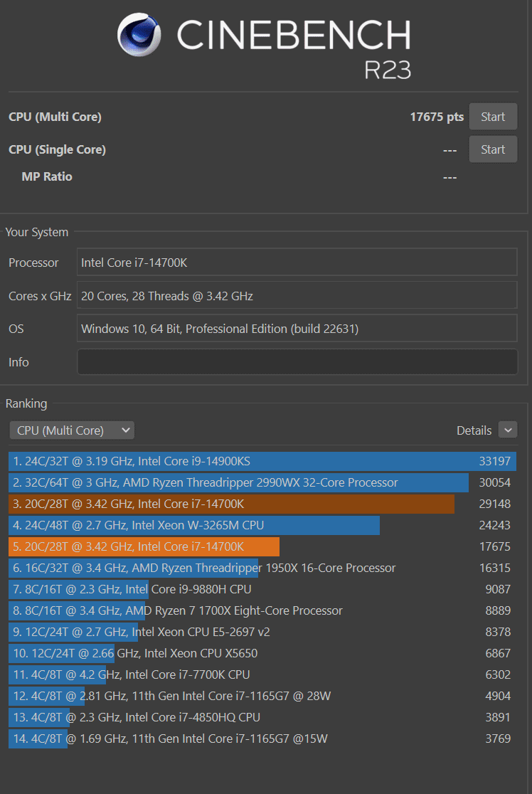Click the Cinebench sphere logo icon
This screenshot has height=794, width=532.
(139, 34)
